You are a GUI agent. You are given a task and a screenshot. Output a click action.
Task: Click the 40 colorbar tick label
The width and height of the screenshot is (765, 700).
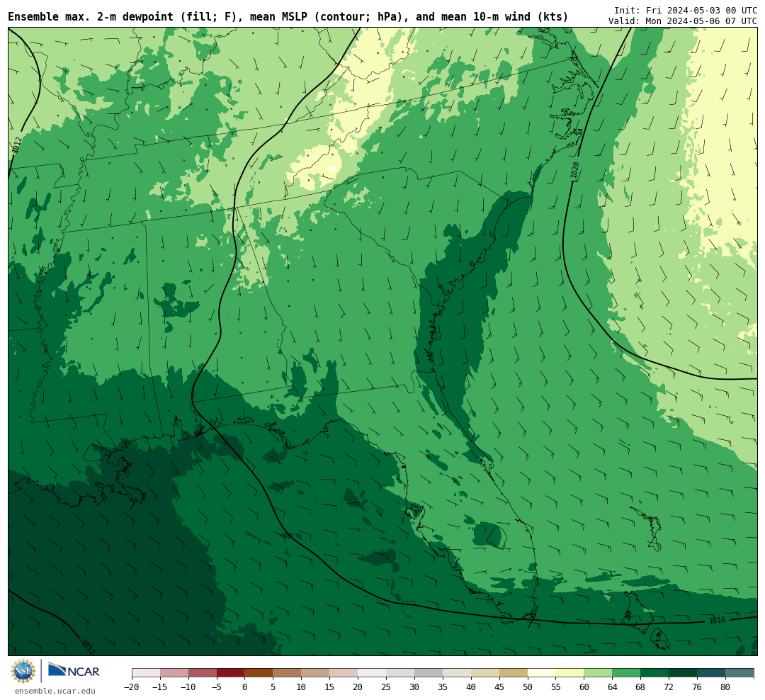point(471,687)
